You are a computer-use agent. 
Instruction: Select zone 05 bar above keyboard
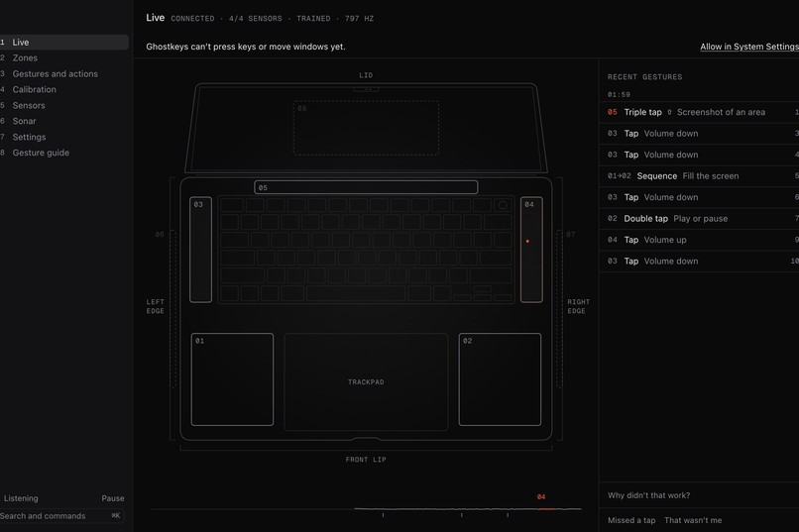(366, 187)
